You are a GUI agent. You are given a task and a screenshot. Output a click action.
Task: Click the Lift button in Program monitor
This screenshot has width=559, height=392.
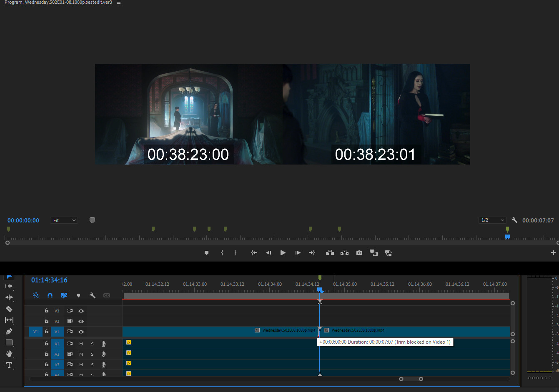pos(330,253)
